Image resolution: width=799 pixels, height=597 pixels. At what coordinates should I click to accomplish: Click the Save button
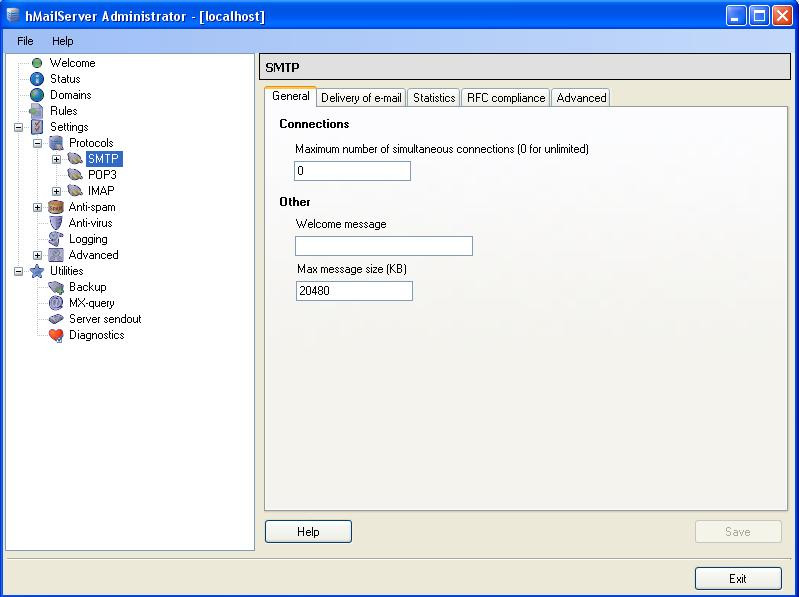738,532
